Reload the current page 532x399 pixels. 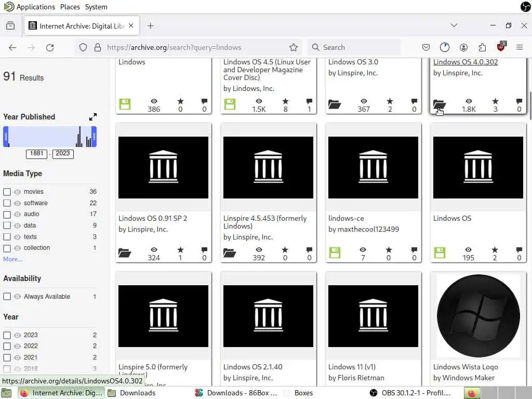click(50, 47)
